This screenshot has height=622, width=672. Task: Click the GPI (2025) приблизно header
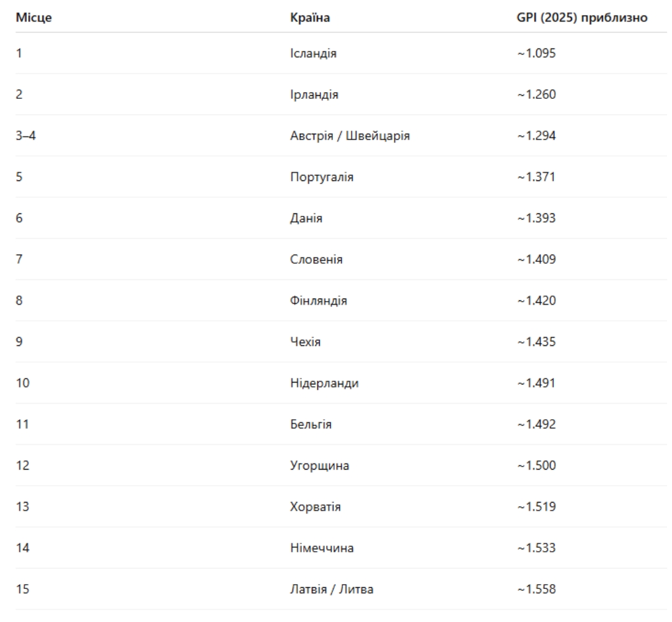pyautogui.click(x=582, y=17)
